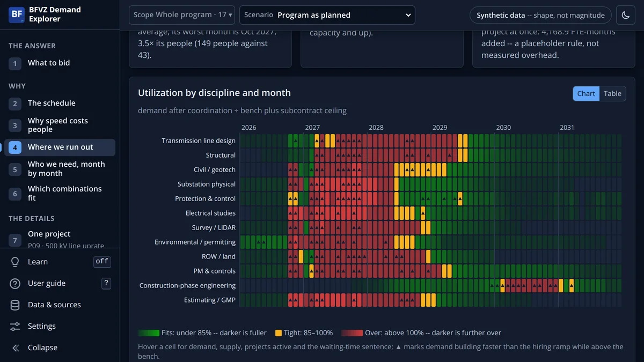Screen dimensions: 644x362
Task: Open One project details item
Action: point(60,239)
